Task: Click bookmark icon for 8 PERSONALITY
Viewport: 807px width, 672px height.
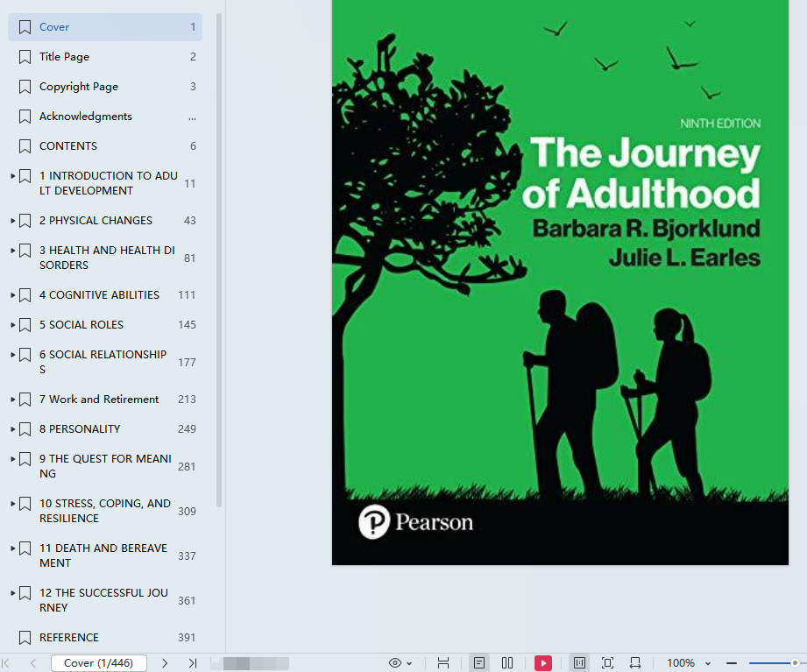Action: coord(25,429)
